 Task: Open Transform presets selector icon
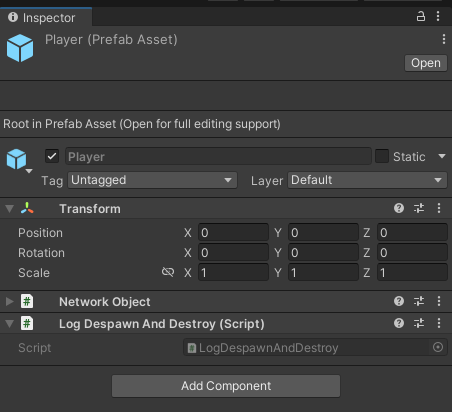click(419, 208)
